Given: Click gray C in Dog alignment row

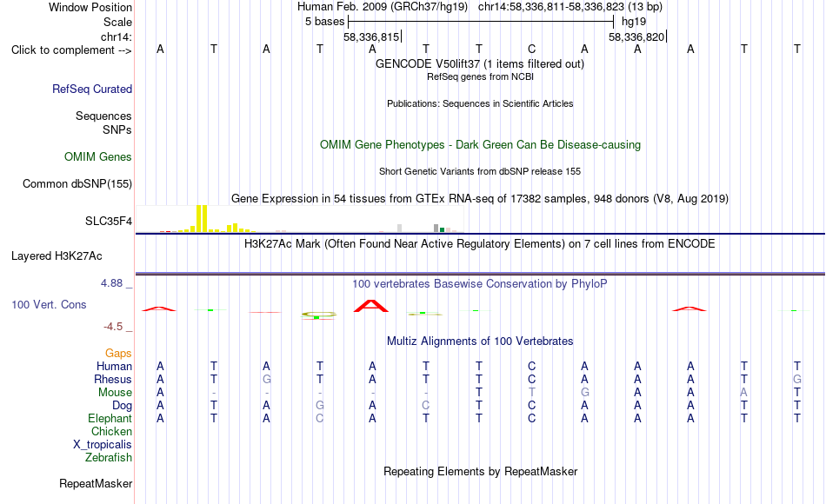Looking at the screenshot, I should pos(426,406).
